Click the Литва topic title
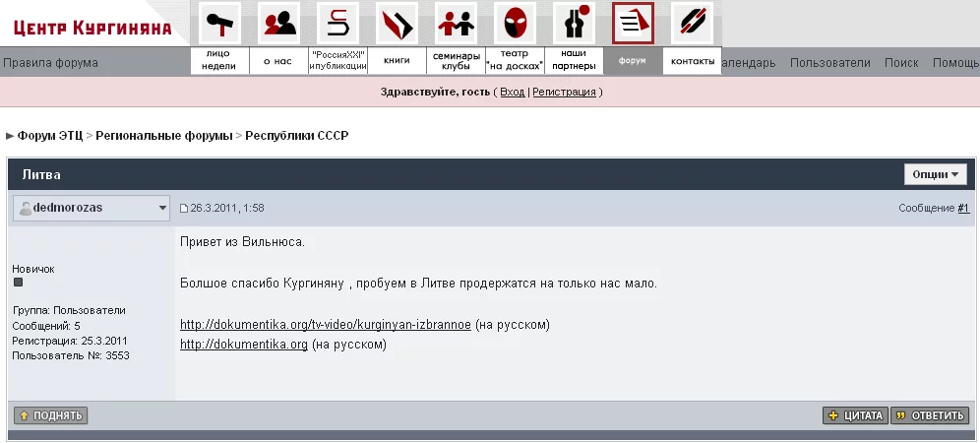 pos(41,174)
